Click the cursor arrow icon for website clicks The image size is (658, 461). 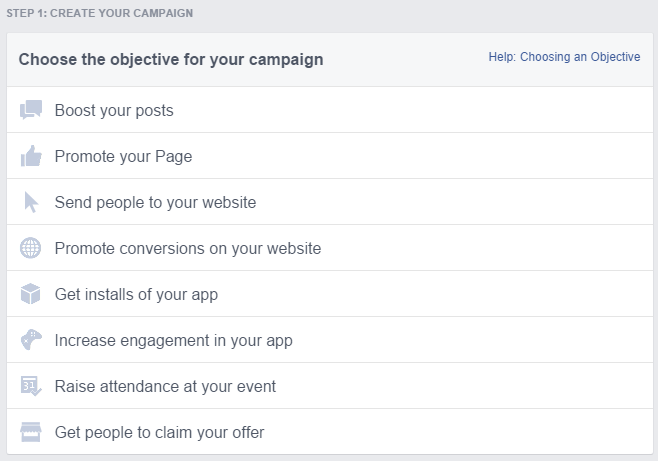point(31,202)
